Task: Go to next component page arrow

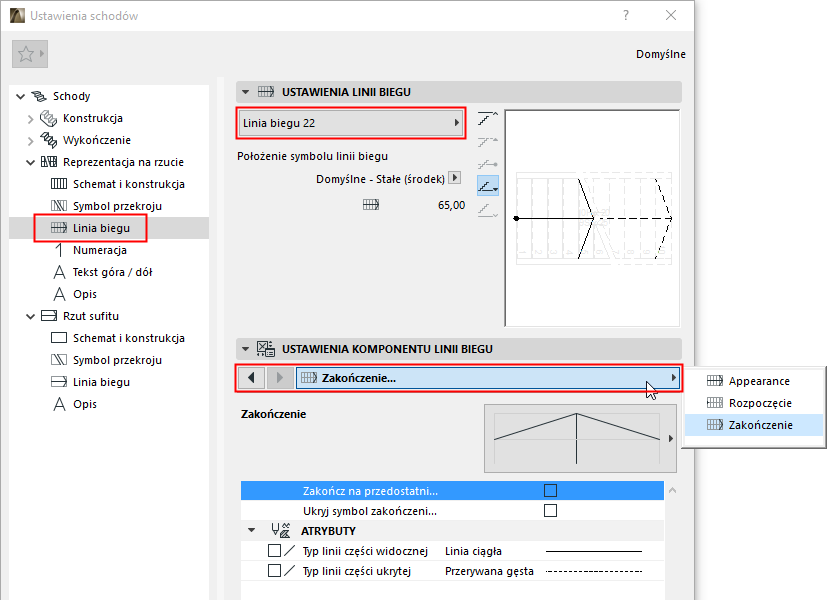Action: (280, 378)
